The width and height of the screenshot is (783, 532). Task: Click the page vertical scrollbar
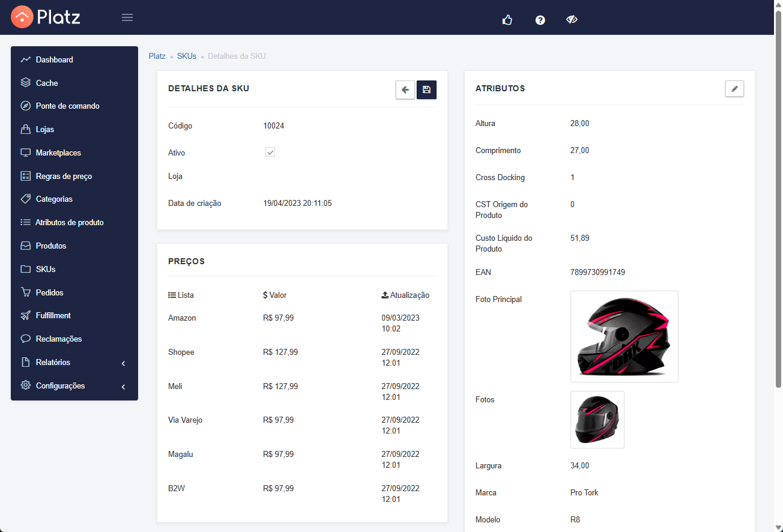point(779,198)
